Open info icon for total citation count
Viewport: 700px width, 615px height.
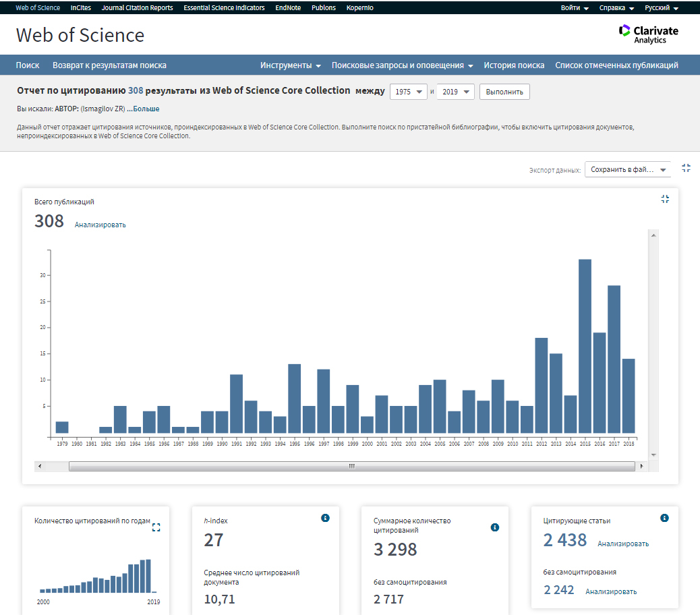click(x=494, y=527)
